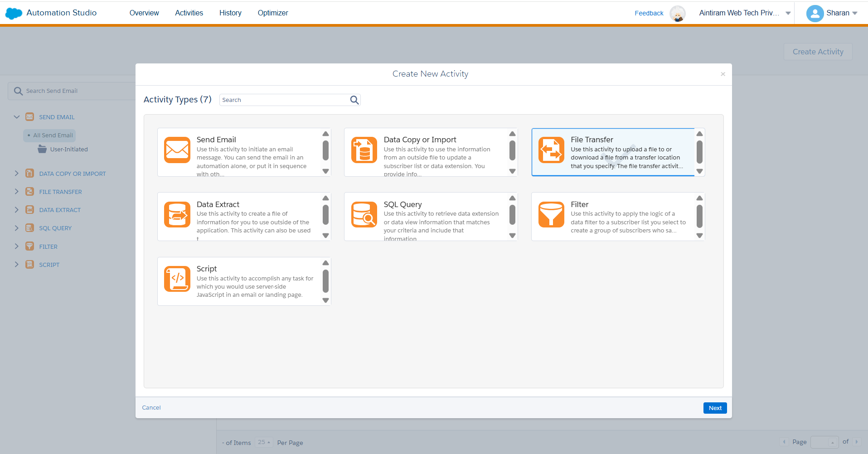Select the Send Email activity icon
The image size is (868, 454).
(177, 150)
